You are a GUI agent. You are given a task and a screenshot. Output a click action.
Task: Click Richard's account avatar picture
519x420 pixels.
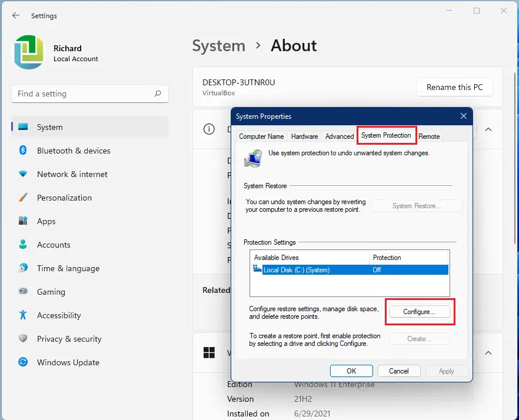(x=29, y=52)
